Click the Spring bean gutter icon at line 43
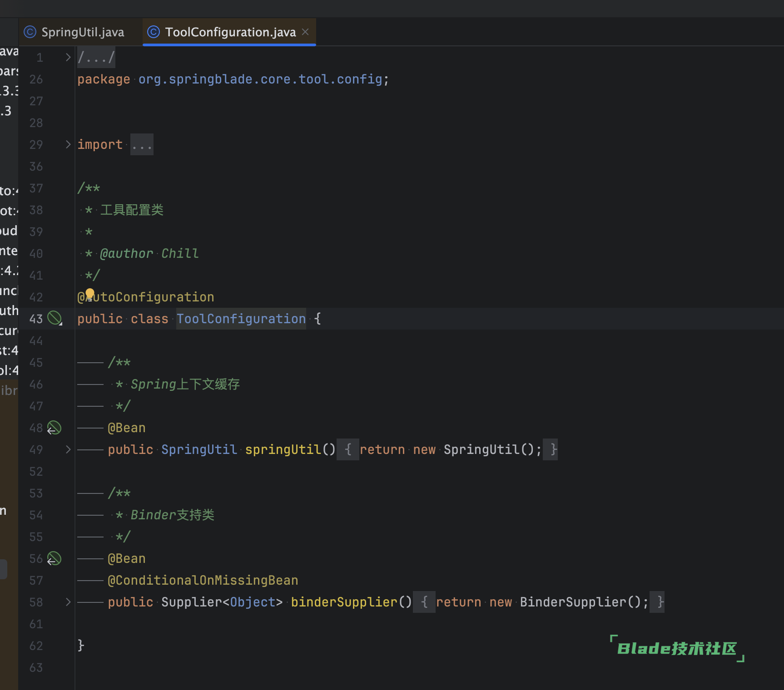The width and height of the screenshot is (784, 690). coord(55,318)
